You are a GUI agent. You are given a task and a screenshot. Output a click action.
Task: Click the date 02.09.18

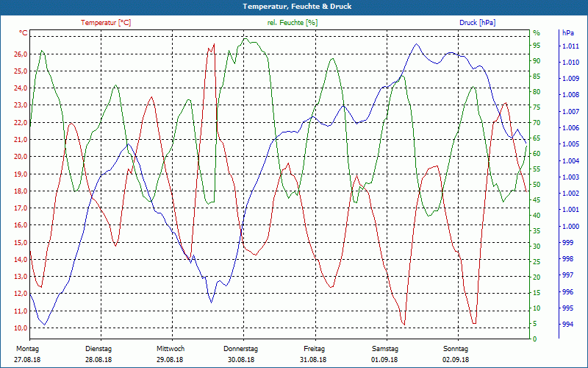tap(456, 360)
